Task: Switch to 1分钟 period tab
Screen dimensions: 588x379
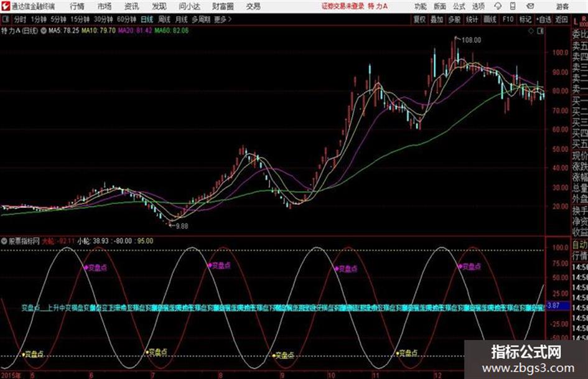Action: [x=39, y=19]
